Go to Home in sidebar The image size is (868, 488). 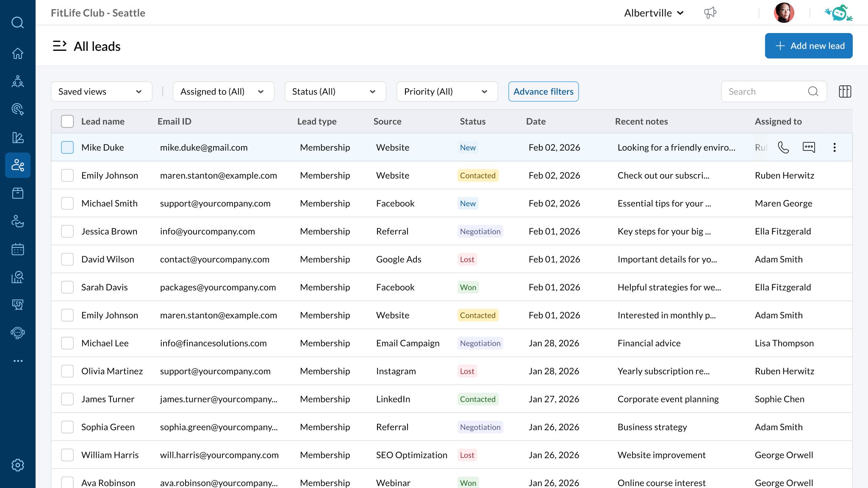[x=18, y=53]
